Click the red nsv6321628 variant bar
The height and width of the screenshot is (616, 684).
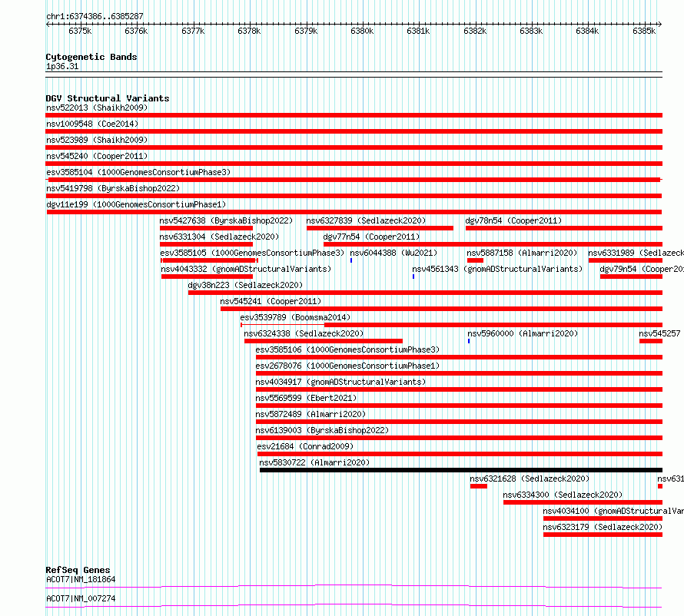pyautogui.click(x=479, y=486)
